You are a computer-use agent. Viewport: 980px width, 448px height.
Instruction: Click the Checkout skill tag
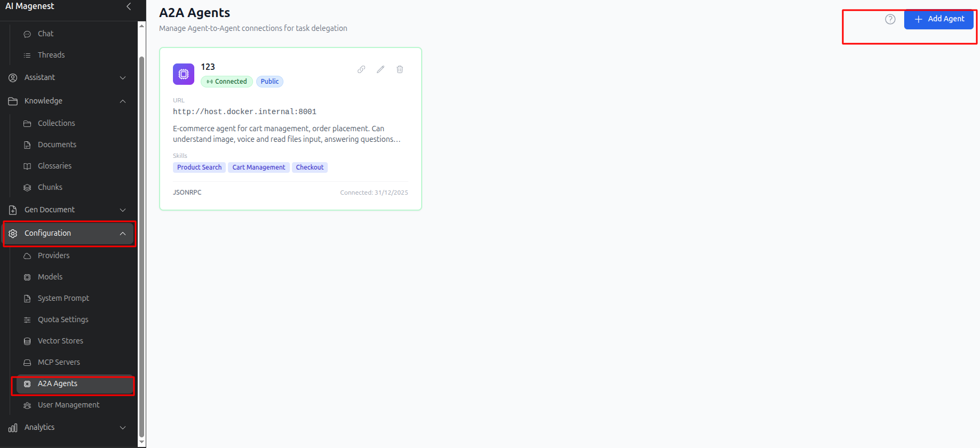[310, 167]
